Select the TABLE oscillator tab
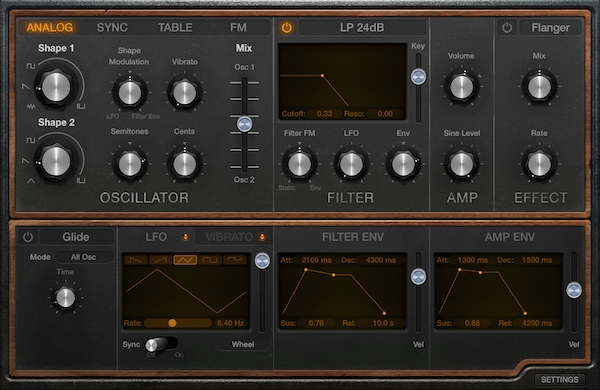600x390 pixels. (x=175, y=28)
